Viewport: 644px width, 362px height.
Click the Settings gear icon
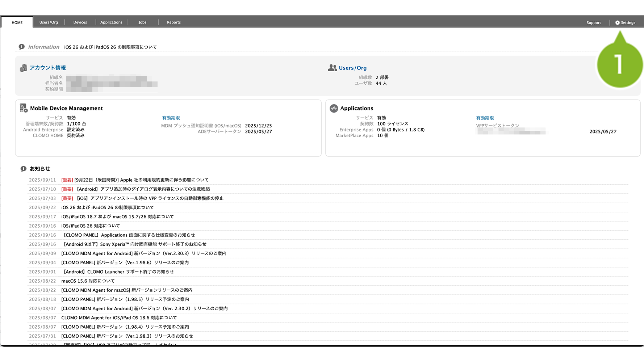pos(617,22)
